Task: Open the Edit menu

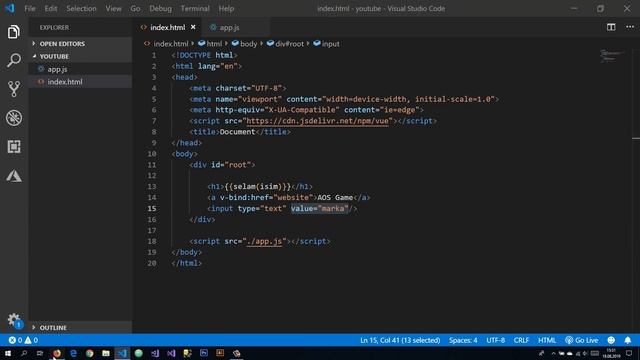Action: [x=51, y=8]
